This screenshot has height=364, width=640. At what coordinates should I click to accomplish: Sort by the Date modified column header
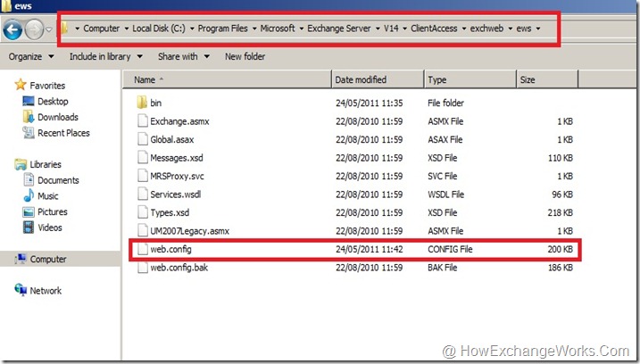(378, 79)
